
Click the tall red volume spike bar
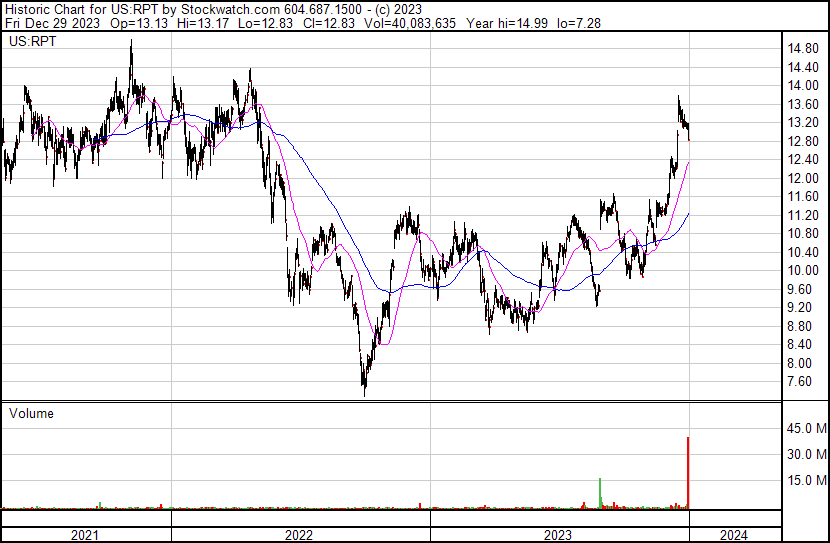(688, 472)
